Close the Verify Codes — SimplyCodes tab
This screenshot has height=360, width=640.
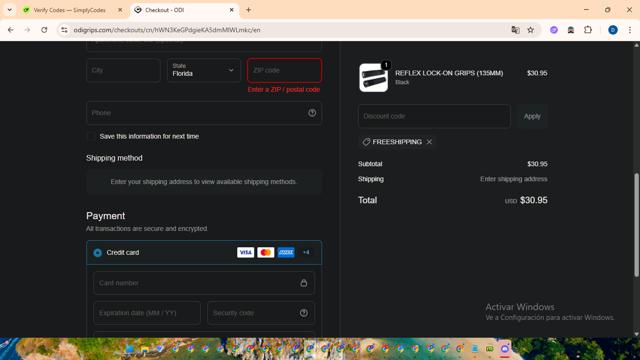pos(120,10)
